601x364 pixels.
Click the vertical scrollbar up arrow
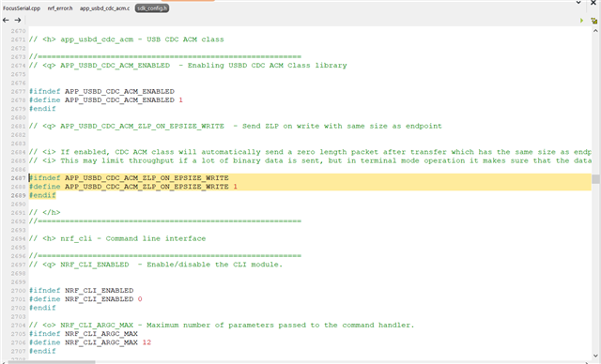pyautogui.click(x=595, y=31)
